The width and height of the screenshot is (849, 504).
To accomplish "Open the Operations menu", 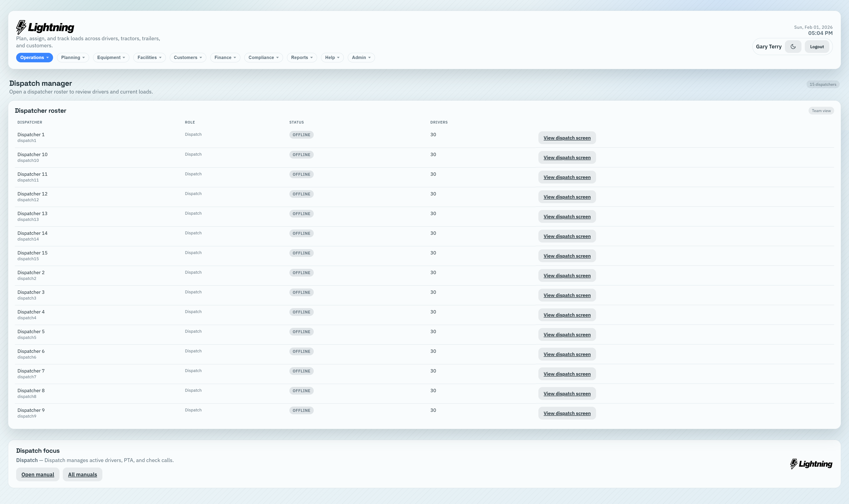I will coord(34,57).
